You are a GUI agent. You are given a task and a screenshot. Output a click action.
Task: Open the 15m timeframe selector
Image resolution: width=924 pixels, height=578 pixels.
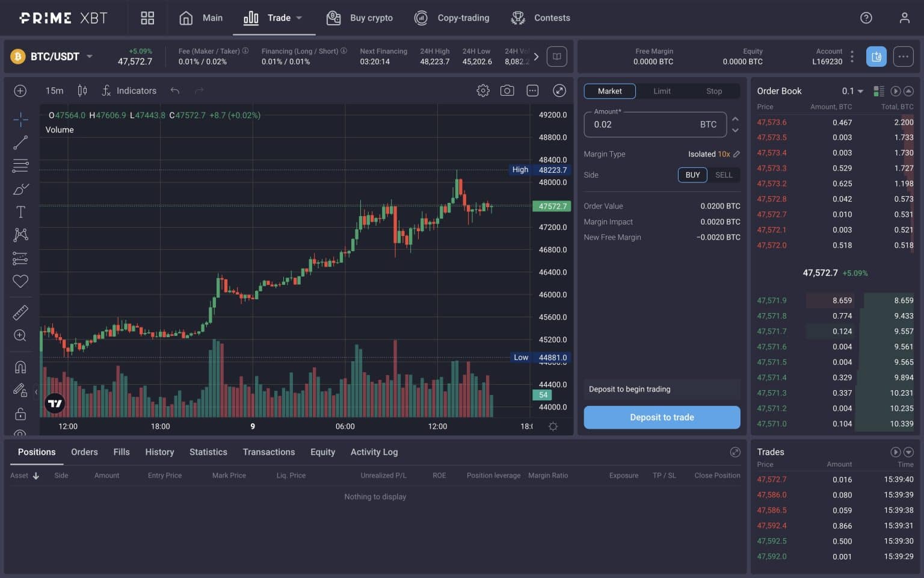coord(54,90)
